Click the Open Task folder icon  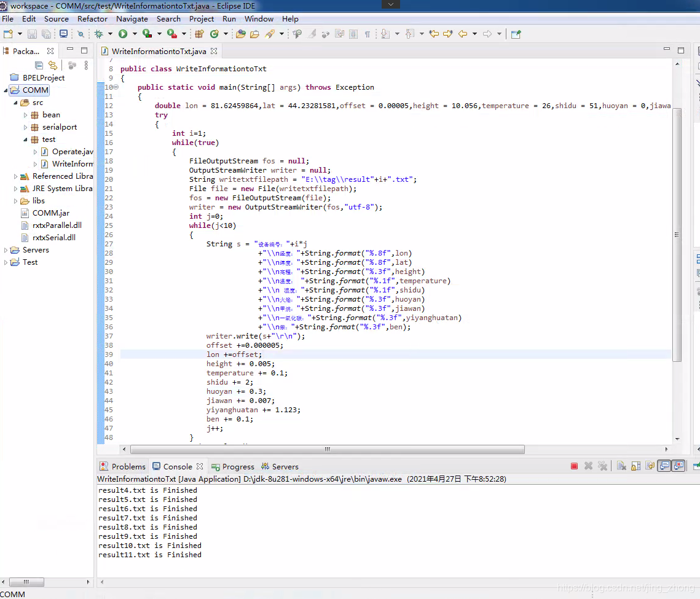tap(255, 34)
